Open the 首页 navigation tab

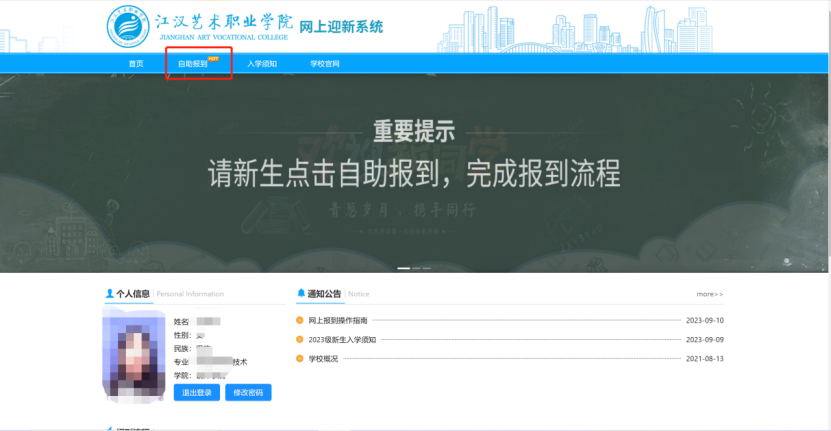136,64
